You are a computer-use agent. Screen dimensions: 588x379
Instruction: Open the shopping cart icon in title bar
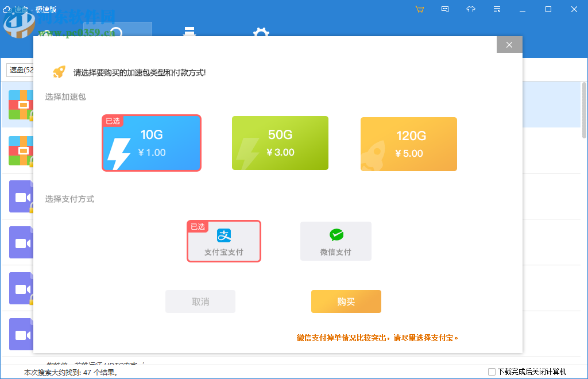click(x=420, y=9)
